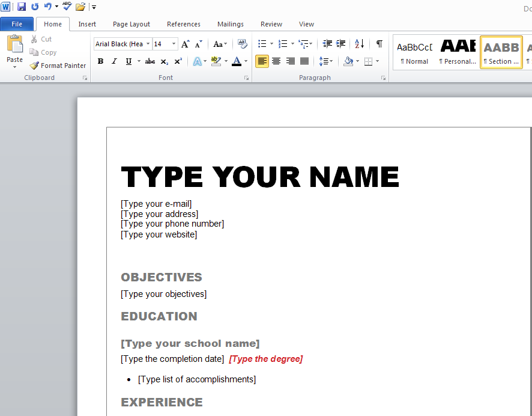Select the Superscript icon

[177, 61]
